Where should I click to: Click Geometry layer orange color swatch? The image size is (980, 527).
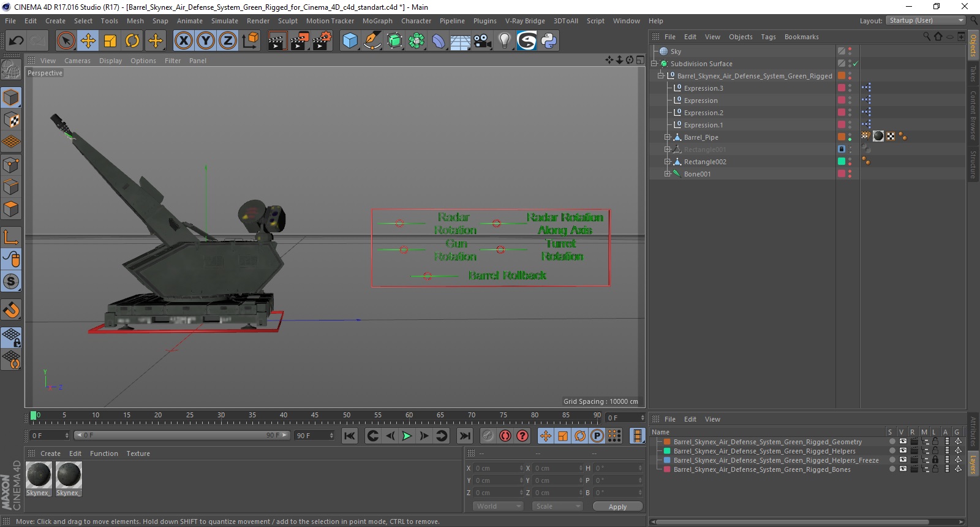tap(667, 441)
